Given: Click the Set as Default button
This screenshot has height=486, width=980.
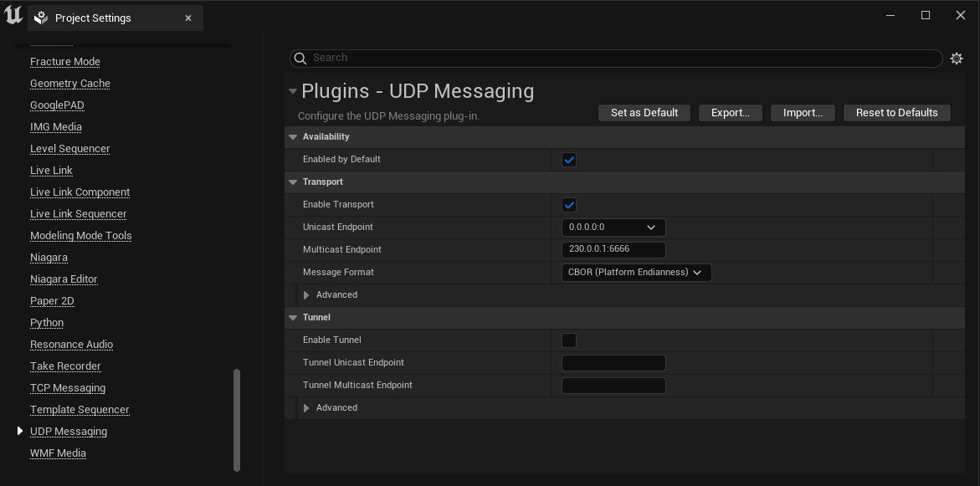Looking at the screenshot, I should pos(644,113).
